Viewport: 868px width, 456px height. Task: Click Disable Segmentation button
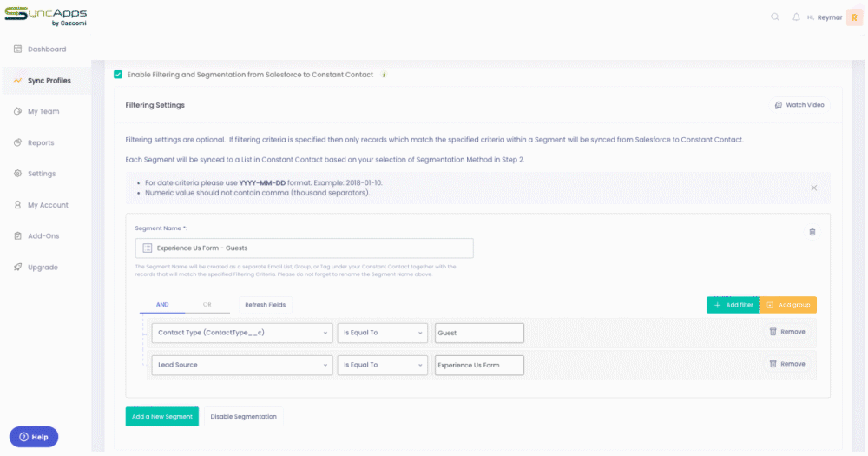[x=244, y=417]
